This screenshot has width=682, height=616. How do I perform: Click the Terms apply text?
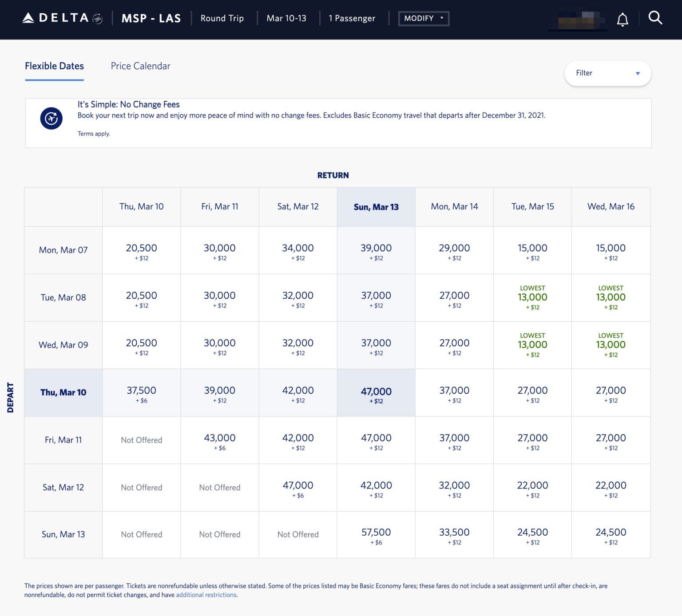(x=93, y=133)
